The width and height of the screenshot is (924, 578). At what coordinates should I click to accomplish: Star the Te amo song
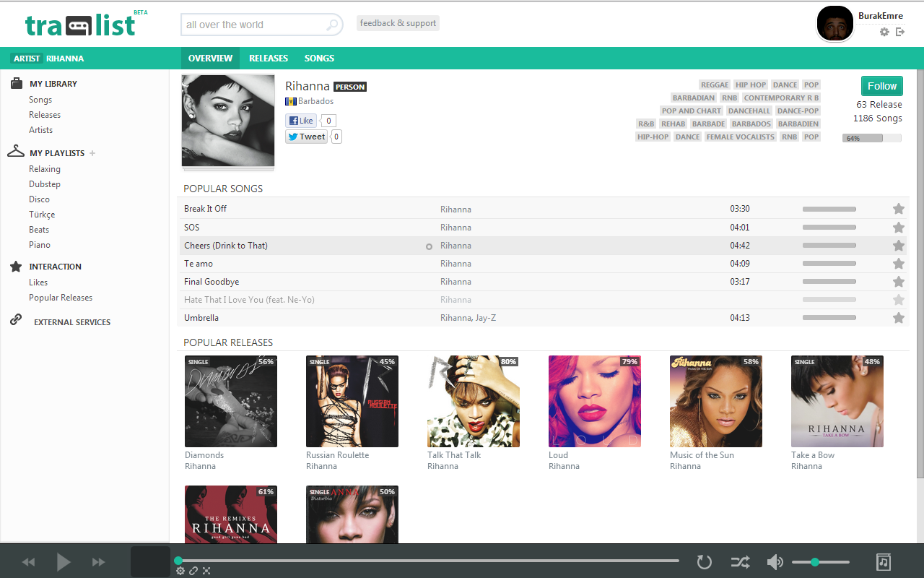[x=899, y=264]
